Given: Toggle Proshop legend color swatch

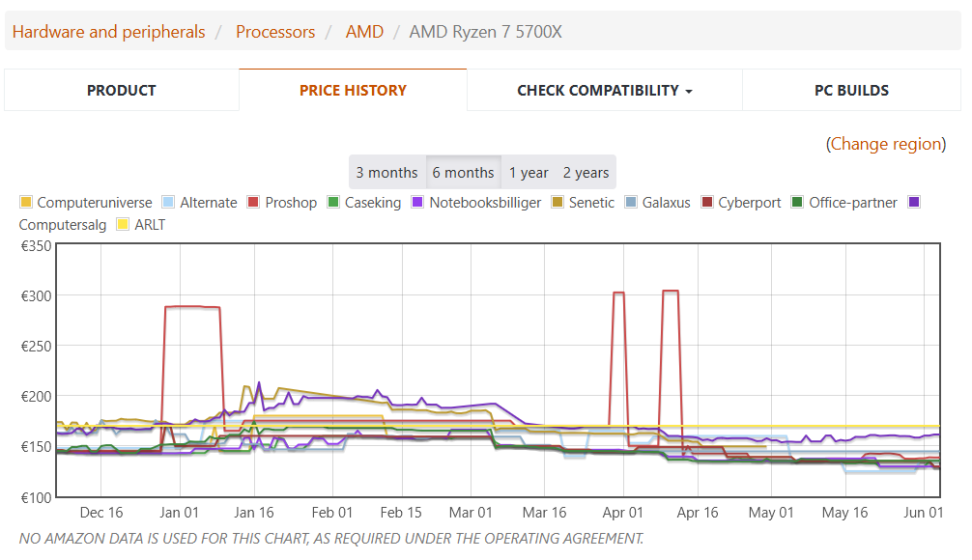Looking at the screenshot, I should (x=253, y=202).
